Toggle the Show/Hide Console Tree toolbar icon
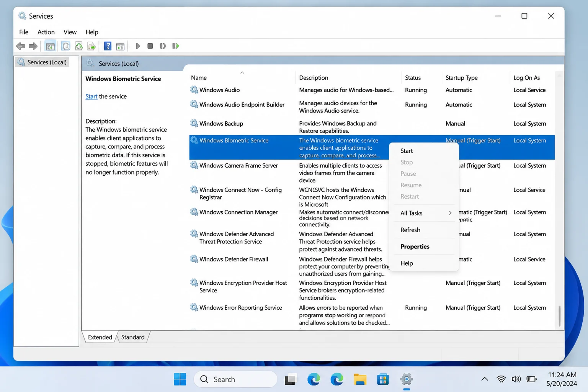 coord(50,46)
